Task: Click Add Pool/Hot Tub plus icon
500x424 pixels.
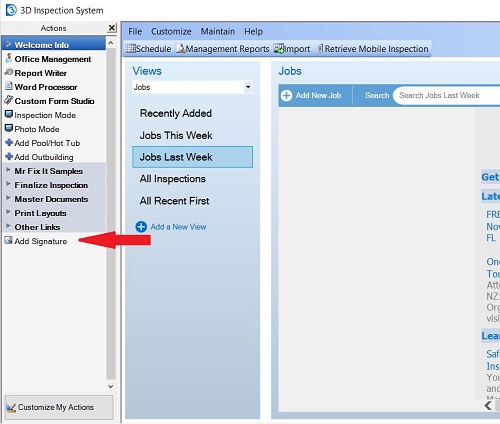Action: pos(9,143)
